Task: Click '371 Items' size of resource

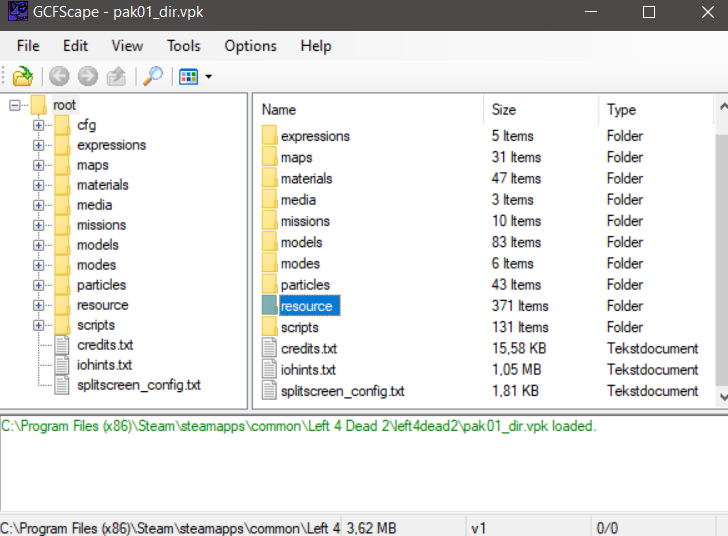Action: (520, 306)
